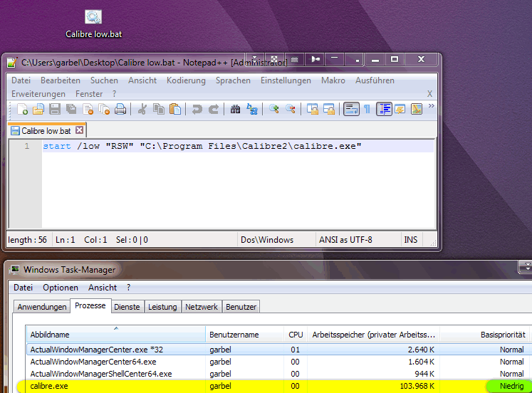Switch to the Leistung tab
The image size is (532, 393).
click(162, 307)
